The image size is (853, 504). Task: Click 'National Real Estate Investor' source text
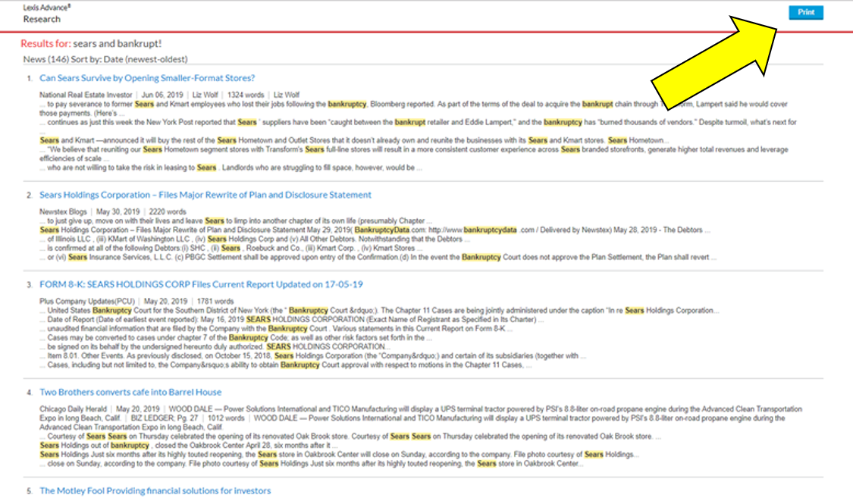pyautogui.click(x=86, y=95)
